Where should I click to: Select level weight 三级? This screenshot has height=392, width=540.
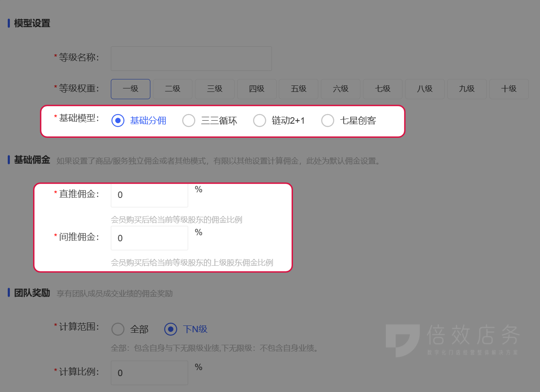(214, 89)
